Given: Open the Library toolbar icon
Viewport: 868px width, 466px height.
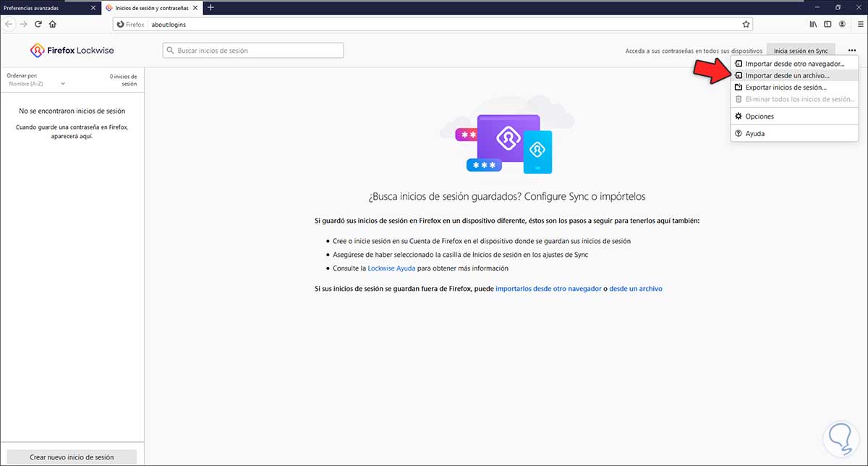Looking at the screenshot, I should [813, 24].
